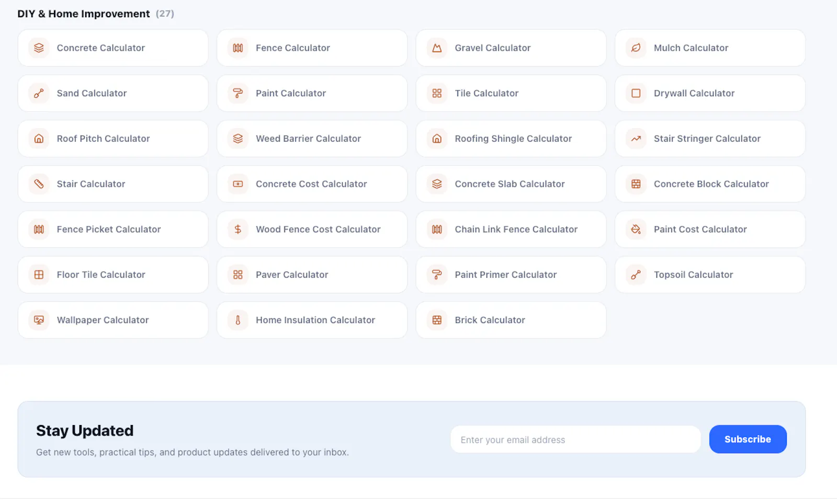Viewport: 837px width, 504px height.
Task: Click the Floor Tile Calculator grid icon
Action: click(x=39, y=275)
